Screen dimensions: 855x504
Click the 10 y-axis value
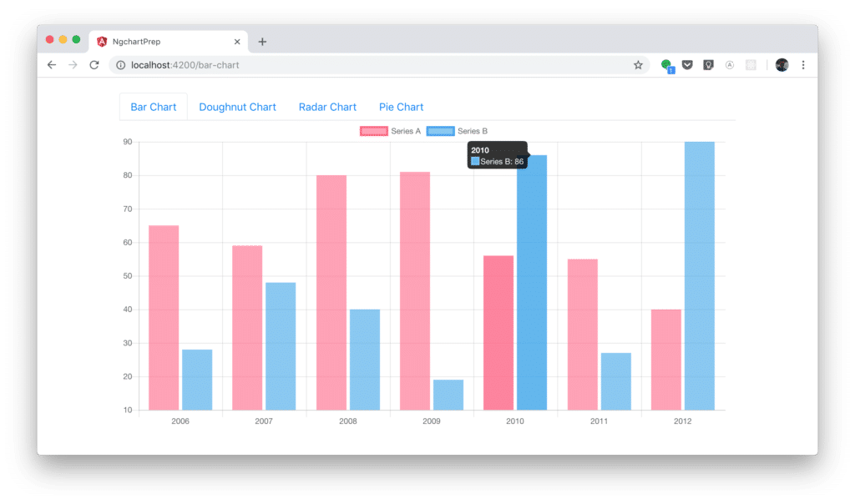(x=128, y=410)
